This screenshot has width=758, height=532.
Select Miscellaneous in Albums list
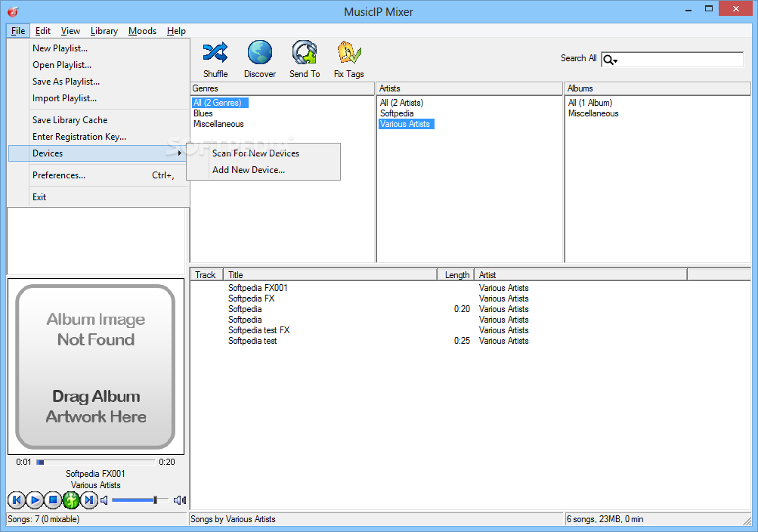point(593,113)
